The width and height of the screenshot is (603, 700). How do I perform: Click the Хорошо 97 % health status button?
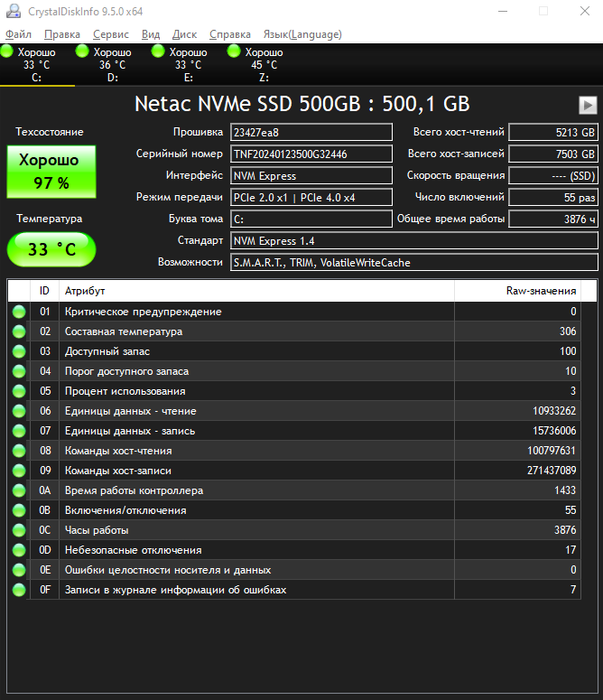pyautogui.click(x=51, y=172)
